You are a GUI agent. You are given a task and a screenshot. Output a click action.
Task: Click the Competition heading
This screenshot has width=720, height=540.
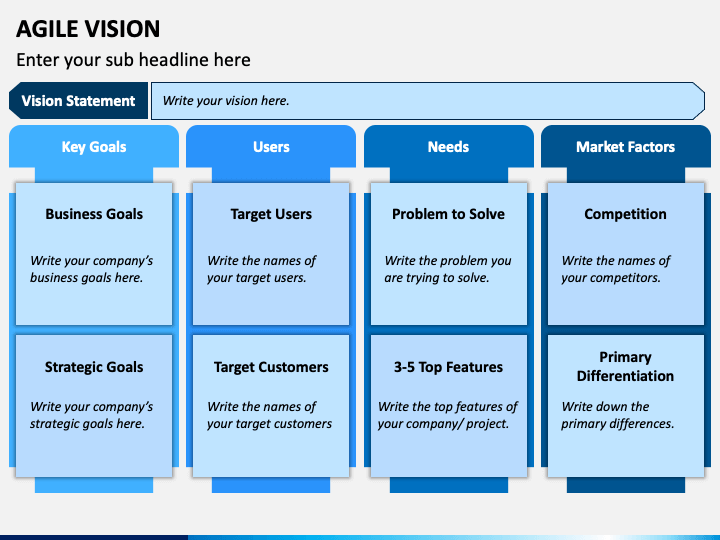tap(625, 214)
